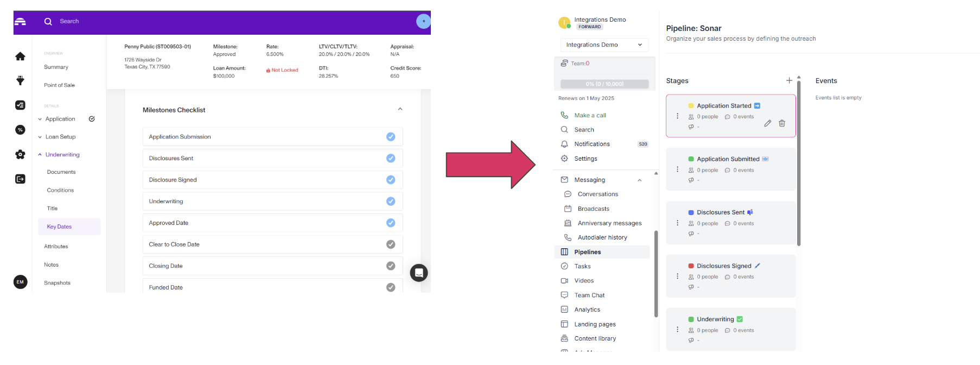Open the three-dot menu of Application Started stage
980x365 pixels.
tap(677, 116)
